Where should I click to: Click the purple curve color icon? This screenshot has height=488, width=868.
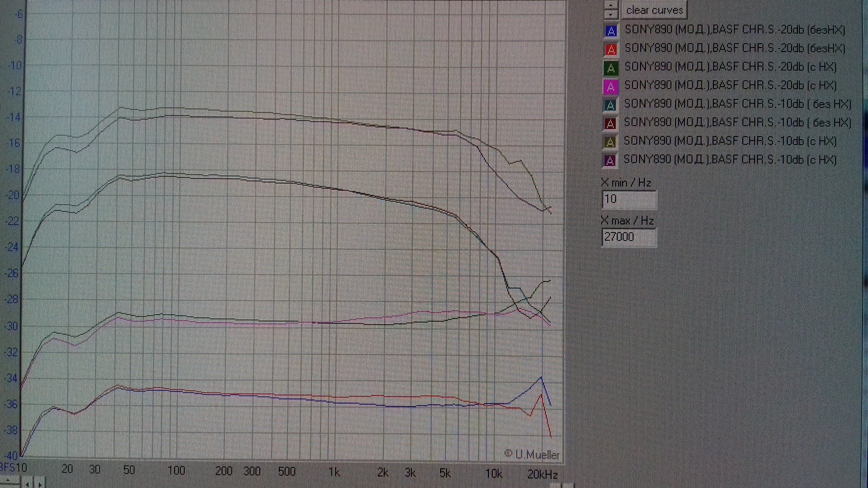(610, 161)
